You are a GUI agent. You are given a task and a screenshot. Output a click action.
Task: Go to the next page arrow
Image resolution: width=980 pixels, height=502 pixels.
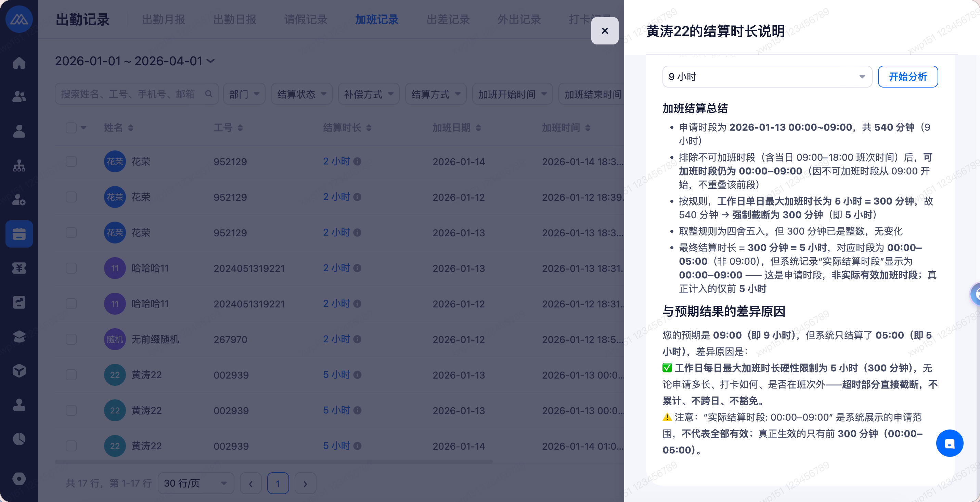[x=305, y=484]
